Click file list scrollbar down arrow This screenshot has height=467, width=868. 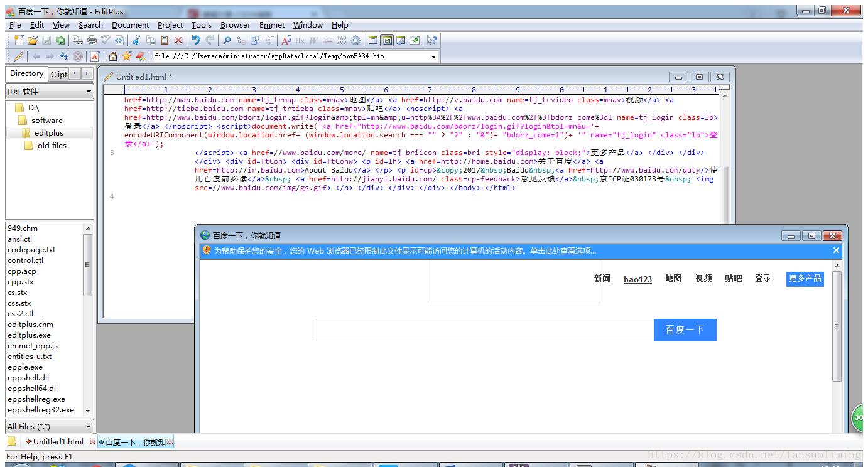pos(87,410)
